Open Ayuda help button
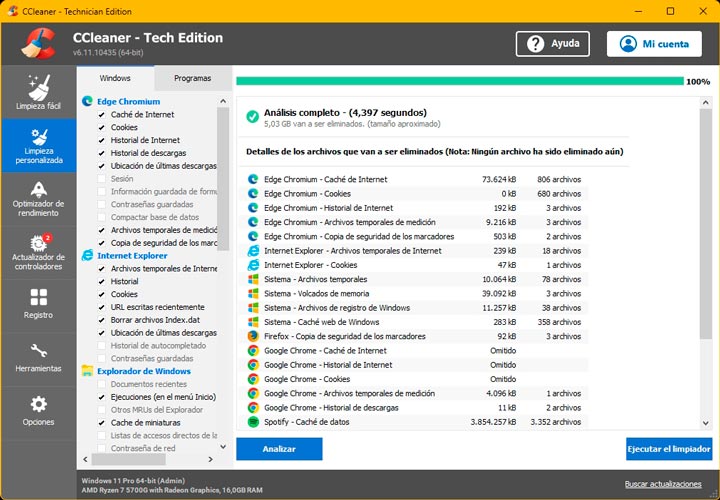This screenshot has height=500, width=720. (553, 44)
